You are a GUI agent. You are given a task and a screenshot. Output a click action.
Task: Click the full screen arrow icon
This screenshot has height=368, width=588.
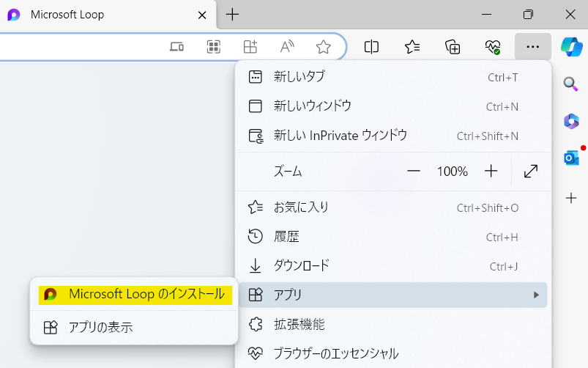point(531,172)
